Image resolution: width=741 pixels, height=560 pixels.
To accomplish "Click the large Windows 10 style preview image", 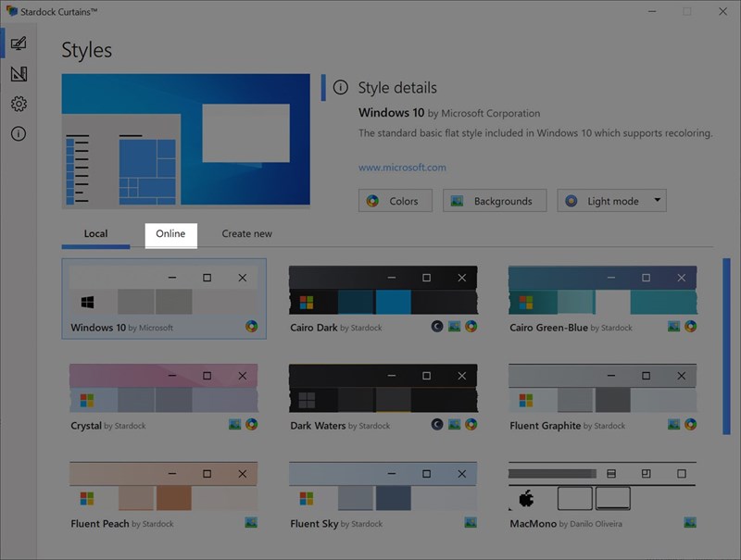I will point(186,140).
